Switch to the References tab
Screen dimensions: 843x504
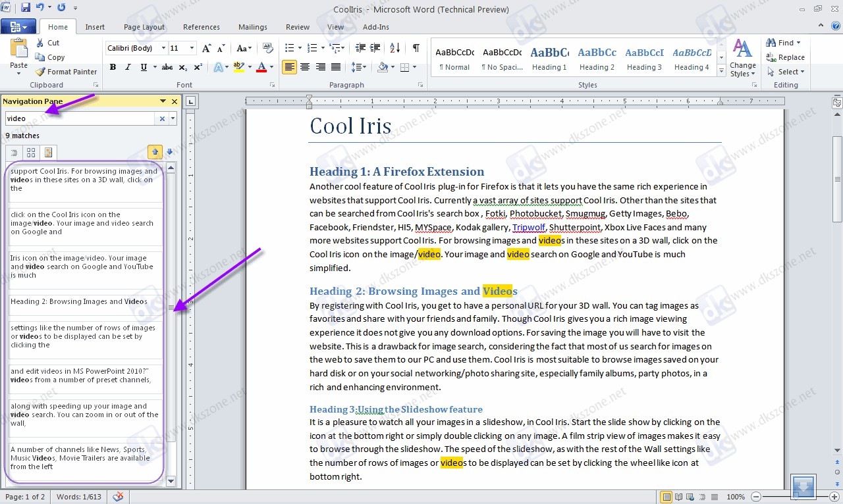pyautogui.click(x=202, y=27)
